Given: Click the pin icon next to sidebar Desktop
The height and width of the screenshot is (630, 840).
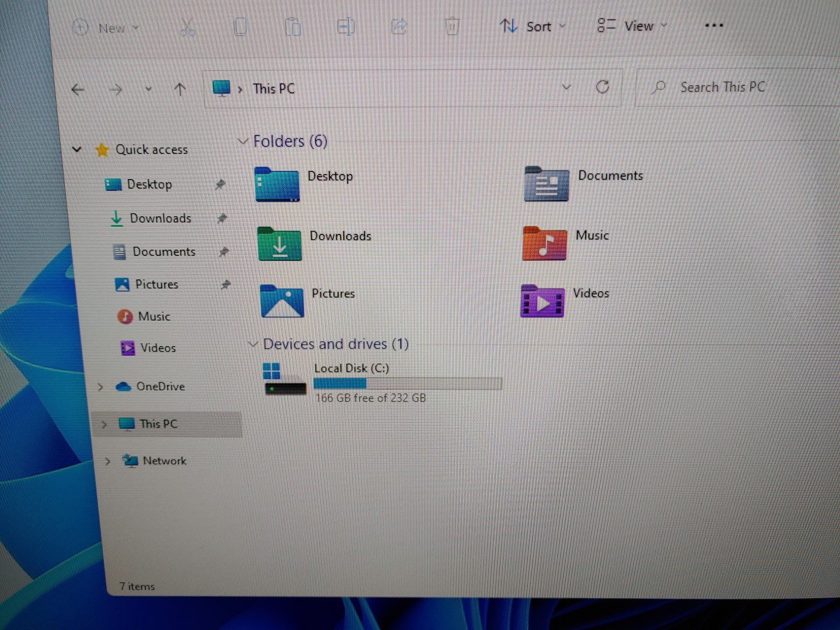Looking at the screenshot, I should [x=220, y=184].
